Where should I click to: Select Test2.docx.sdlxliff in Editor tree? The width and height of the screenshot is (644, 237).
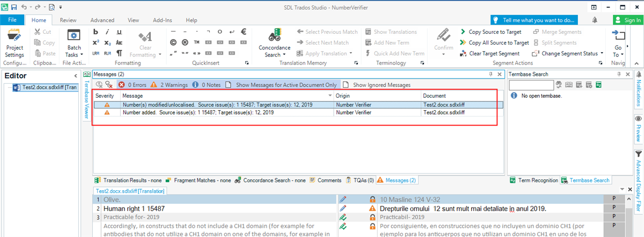46,88
